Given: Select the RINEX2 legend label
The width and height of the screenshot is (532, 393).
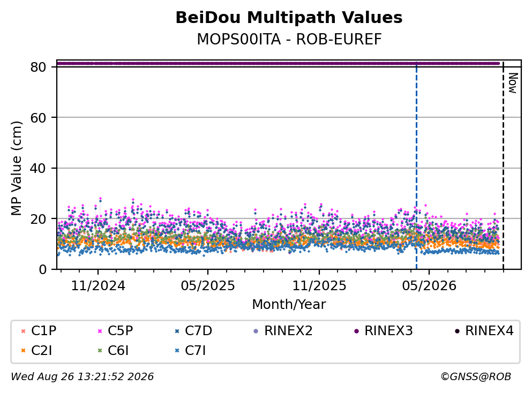Looking at the screenshot, I should [x=288, y=330].
